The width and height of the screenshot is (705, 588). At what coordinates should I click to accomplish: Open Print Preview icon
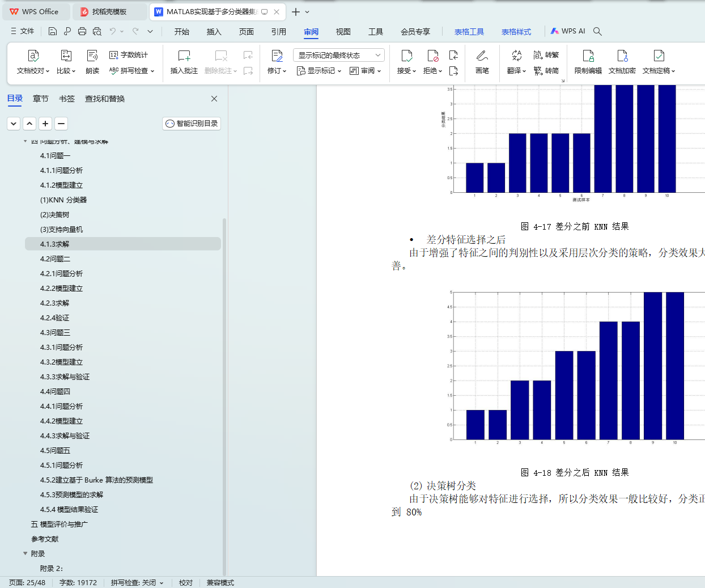(x=97, y=31)
